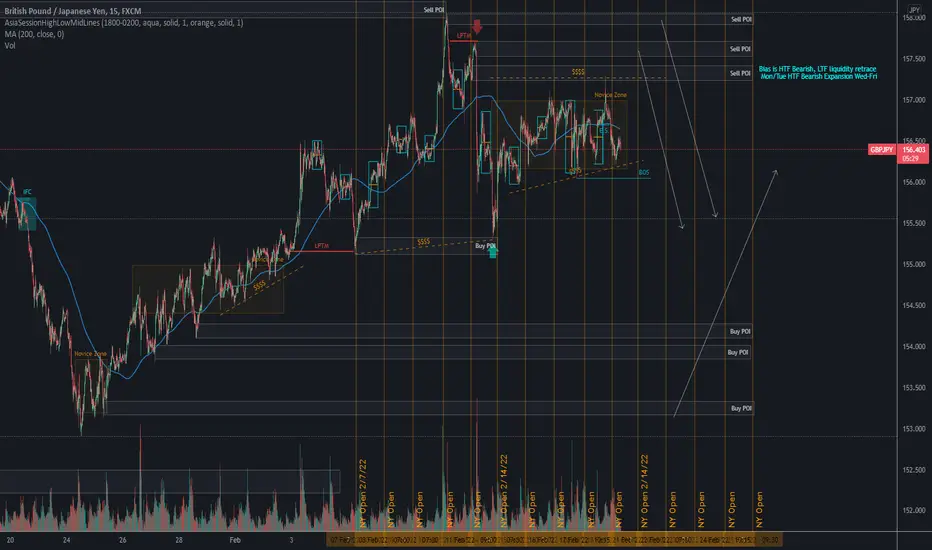Image resolution: width=932 pixels, height=550 pixels.
Task: Select the Novice Zone label above BOS range
Action: [x=610, y=95]
